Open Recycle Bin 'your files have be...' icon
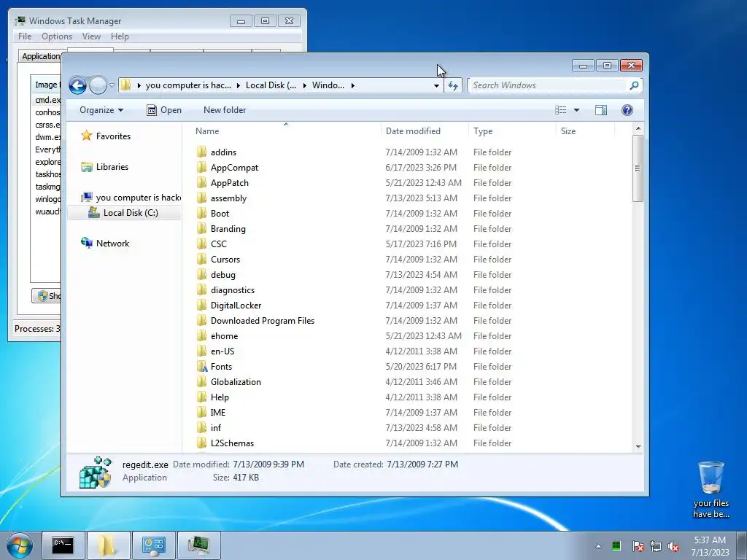Screen dimensions: 747x560 pos(711,489)
